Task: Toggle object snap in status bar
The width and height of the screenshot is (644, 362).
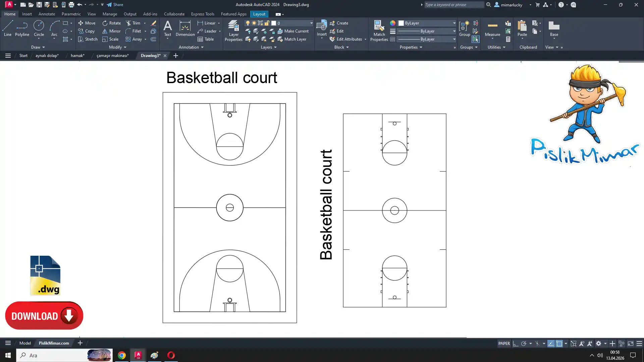Action: point(559,344)
